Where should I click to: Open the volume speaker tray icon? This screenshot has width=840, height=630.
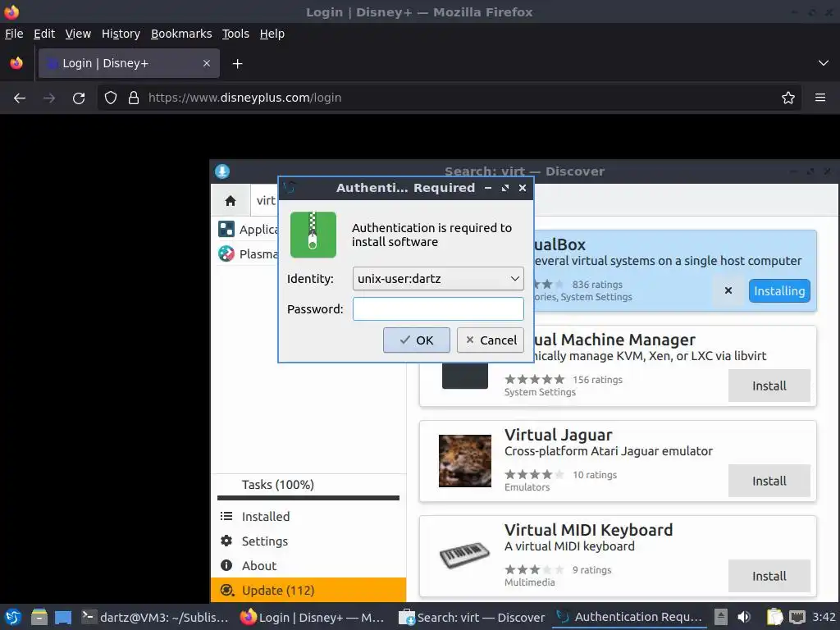coord(744,617)
